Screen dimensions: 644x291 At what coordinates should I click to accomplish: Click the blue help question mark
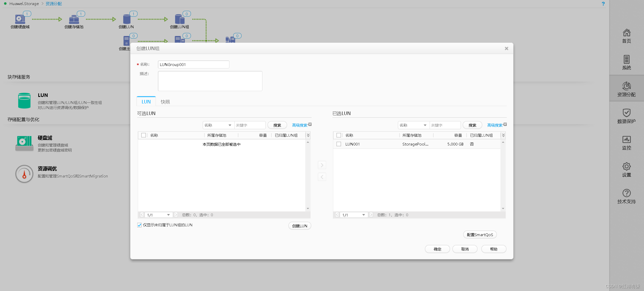coord(603,4)
